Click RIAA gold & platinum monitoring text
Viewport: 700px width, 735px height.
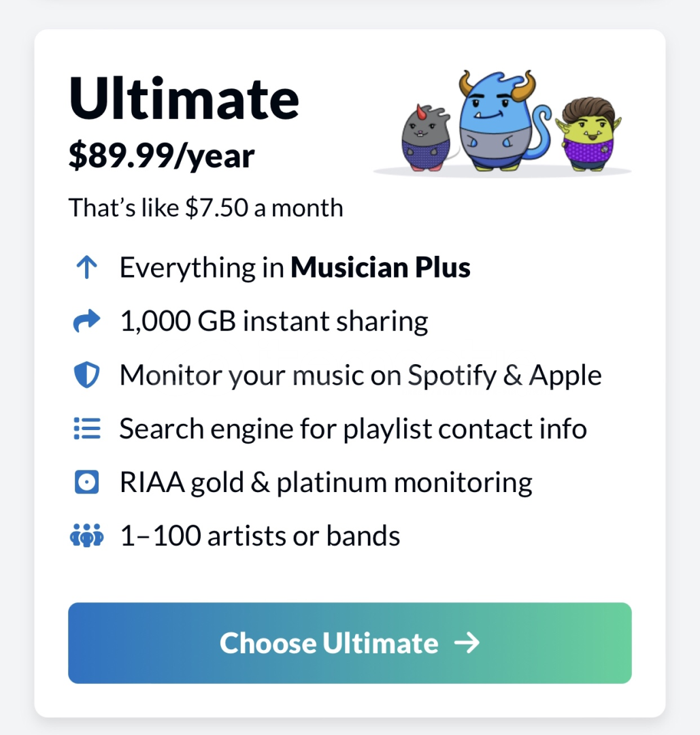326,483
